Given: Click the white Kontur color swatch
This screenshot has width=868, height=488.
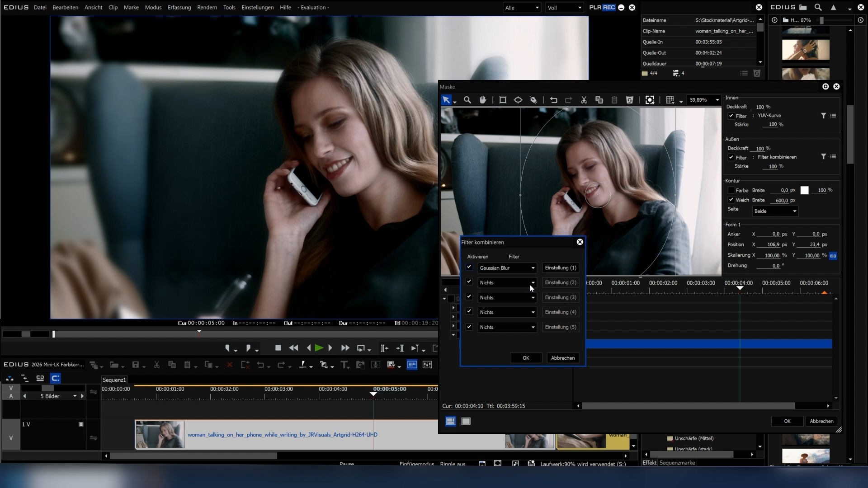Looking at the screenshot, I should pyautogui.click(x=804, y=190).
